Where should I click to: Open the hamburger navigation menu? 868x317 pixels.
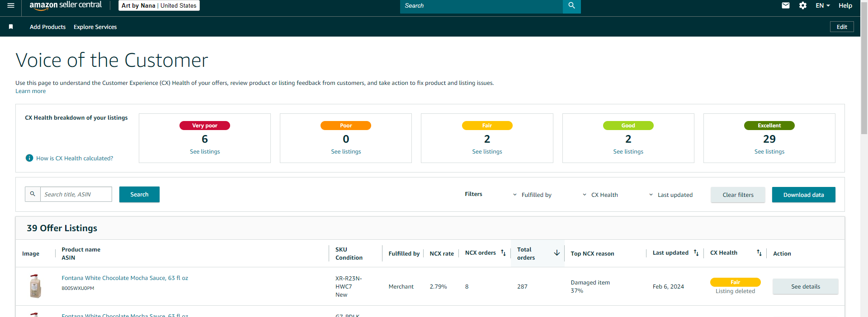pyautogui.click(x=11, y=5)
